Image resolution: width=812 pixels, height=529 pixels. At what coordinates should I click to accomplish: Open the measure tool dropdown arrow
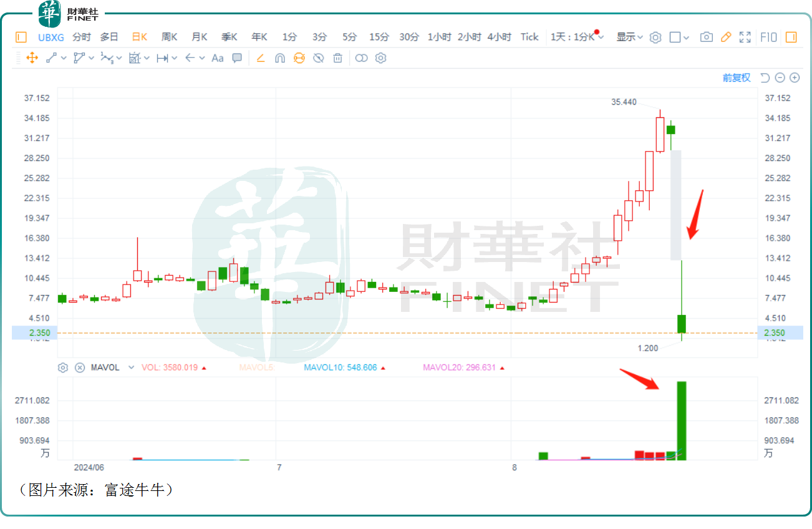click(147, 58)
